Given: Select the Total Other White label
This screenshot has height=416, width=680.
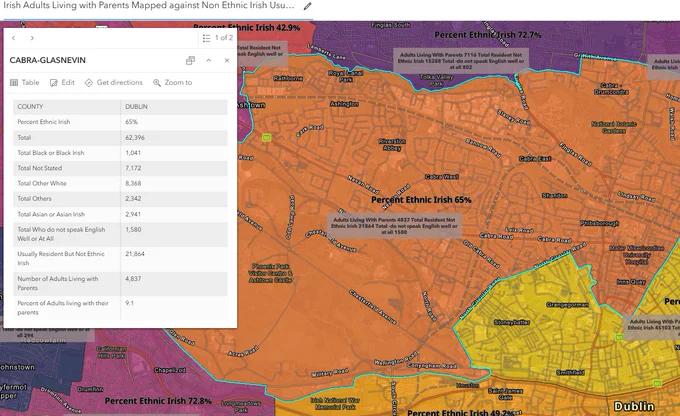Looking at the screenshot, I should [42, 183].
